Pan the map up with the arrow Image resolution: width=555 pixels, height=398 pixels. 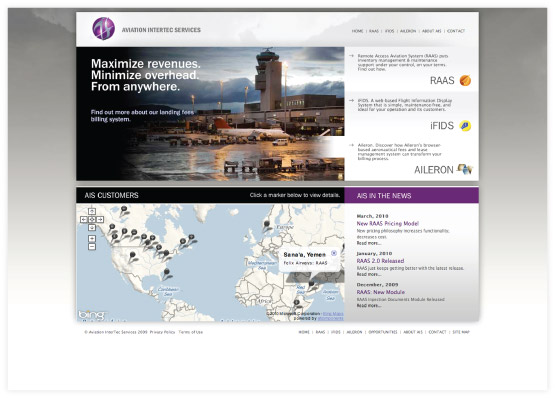(x=92, y=211)
